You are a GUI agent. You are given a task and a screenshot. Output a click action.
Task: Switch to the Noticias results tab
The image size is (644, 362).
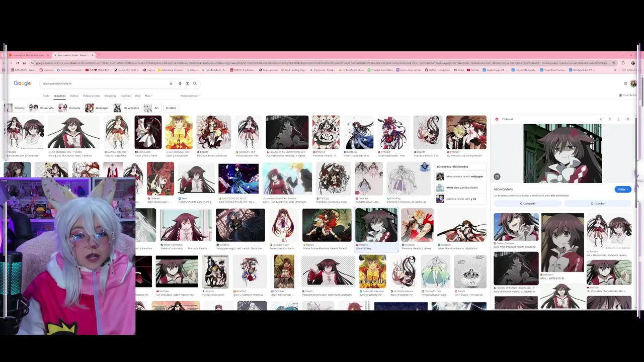125,96
